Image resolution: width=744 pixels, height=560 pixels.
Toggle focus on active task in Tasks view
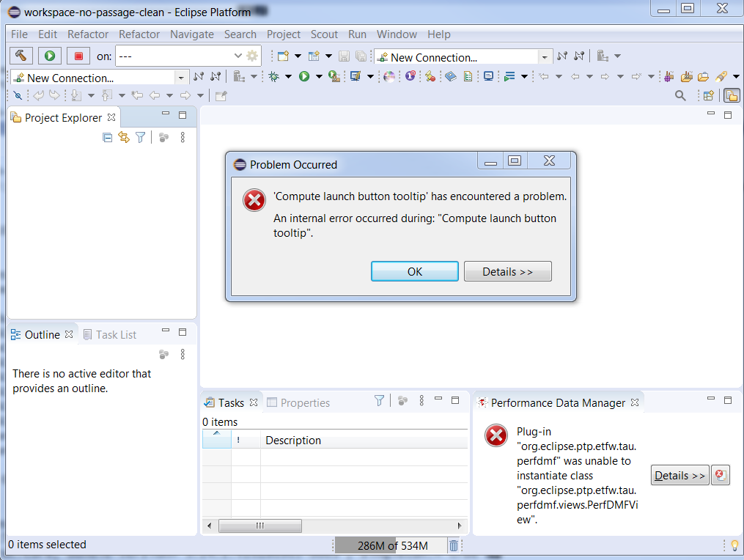pyautogui.click(x=403, y=401)
